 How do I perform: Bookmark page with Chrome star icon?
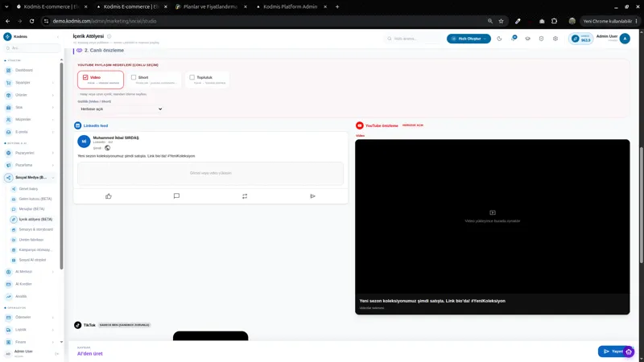[x=501, y=21]
